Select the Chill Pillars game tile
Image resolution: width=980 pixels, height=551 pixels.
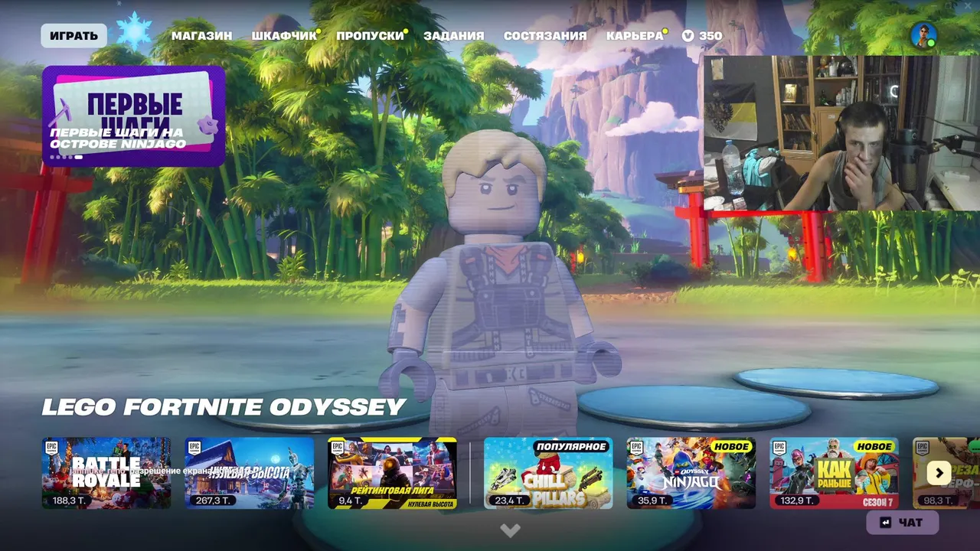coord(548,473)
